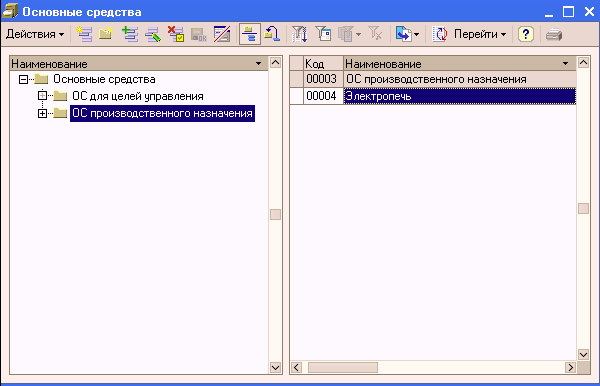Screen dimensions: 600x386
Task: Open the filter history dropdown arrow
Action: [x=359, y=34]
